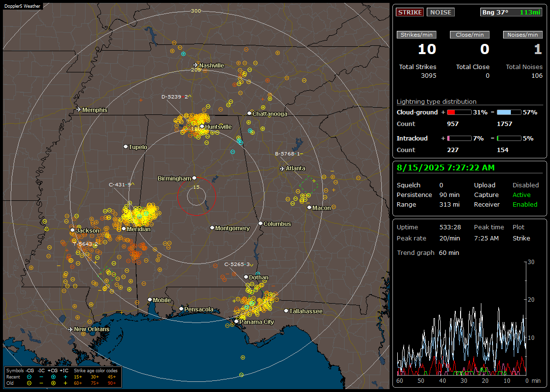Click the Old +CG legend symbol
This screenshot has width=550, height=392.
53,383
